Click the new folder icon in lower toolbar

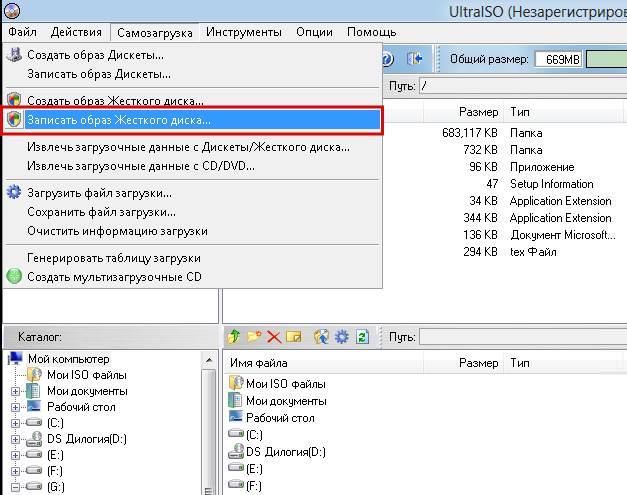(x=254, y=337)
